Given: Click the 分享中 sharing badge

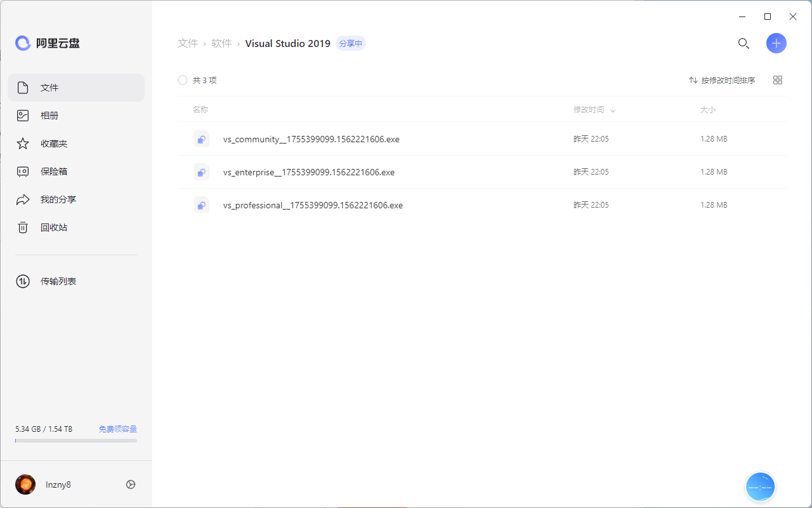Looking at the screenshot, I should tap(350, 43).
